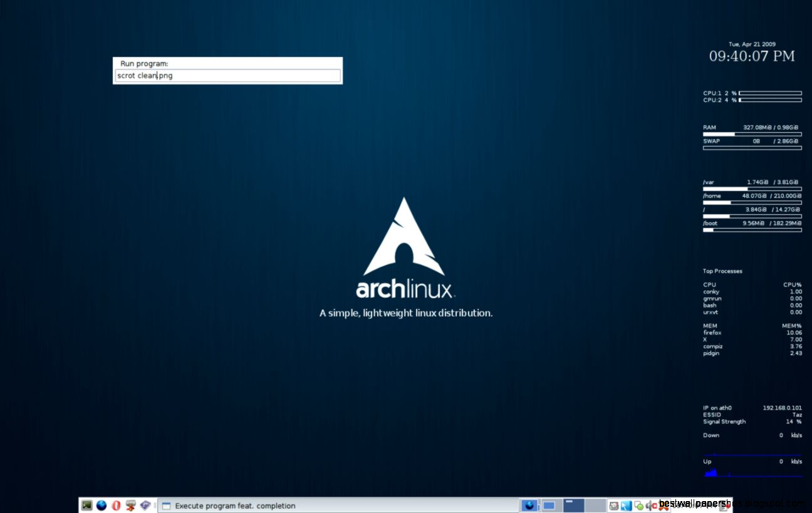Open the purple launcher icon in the panel
This screenshot has height=513, width=812.
coord(145,505)
